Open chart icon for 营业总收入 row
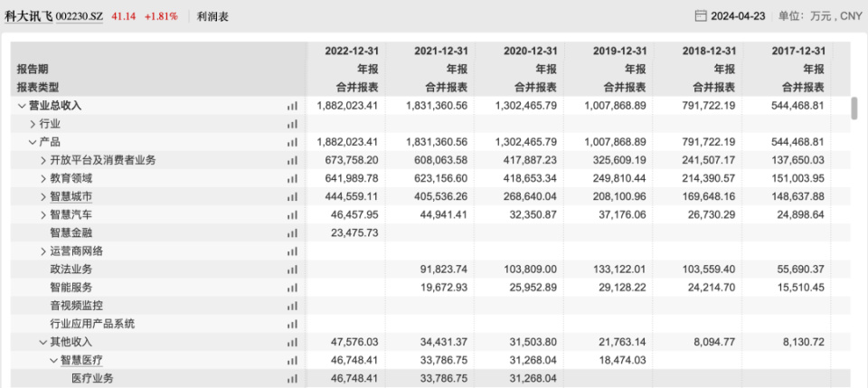The image size is (868, 388). pos(292,106)
